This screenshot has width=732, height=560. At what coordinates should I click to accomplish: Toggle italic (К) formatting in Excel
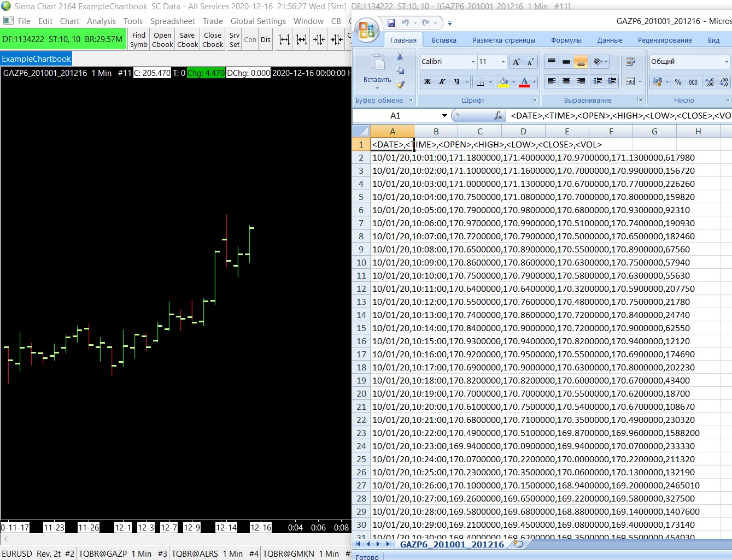pyautogui.click(x=442, y=82)
